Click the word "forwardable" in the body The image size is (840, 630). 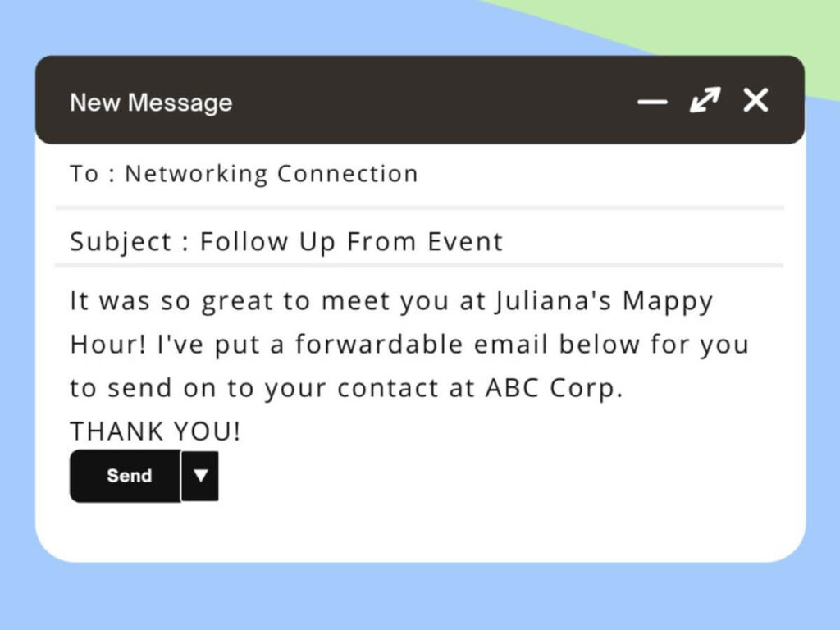pyautogui.click(x=379, y=345)
